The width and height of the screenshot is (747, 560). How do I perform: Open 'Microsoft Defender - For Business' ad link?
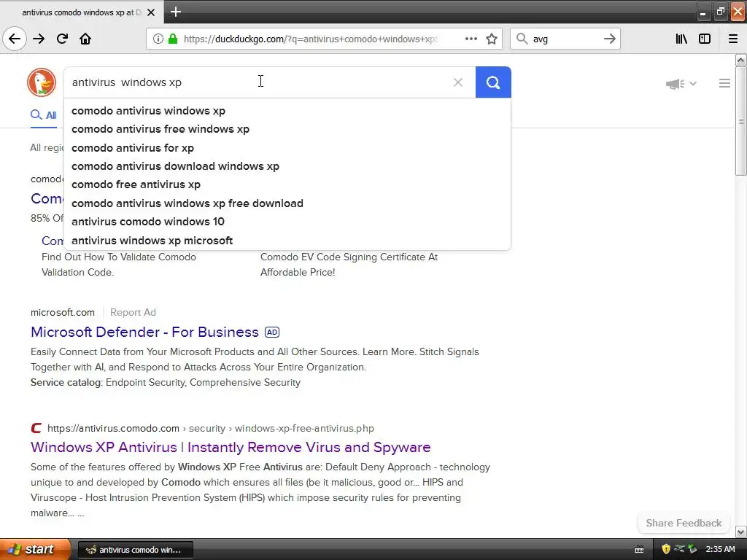tap(145, 332)
